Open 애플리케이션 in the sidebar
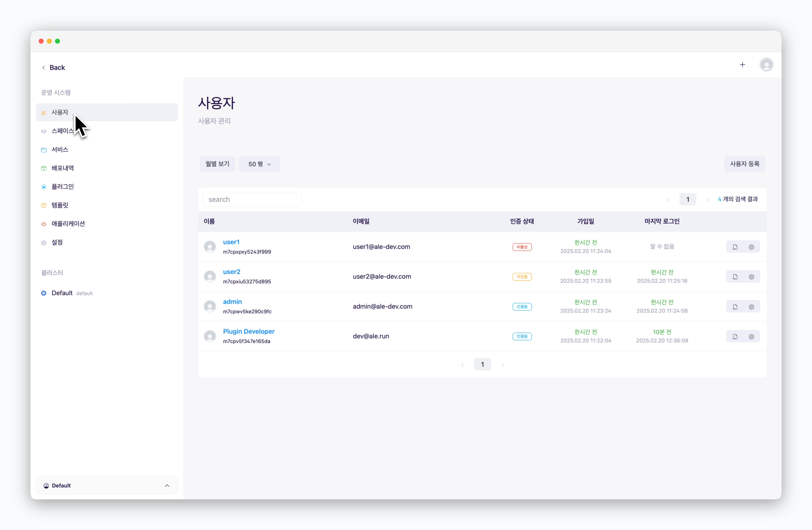 tap(107, 224)
